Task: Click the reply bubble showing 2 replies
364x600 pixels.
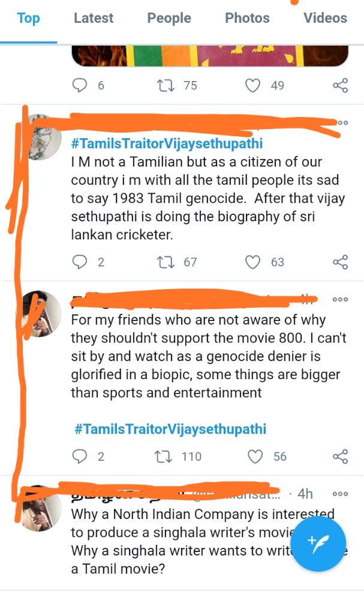Action: click(x=80, y=262)
